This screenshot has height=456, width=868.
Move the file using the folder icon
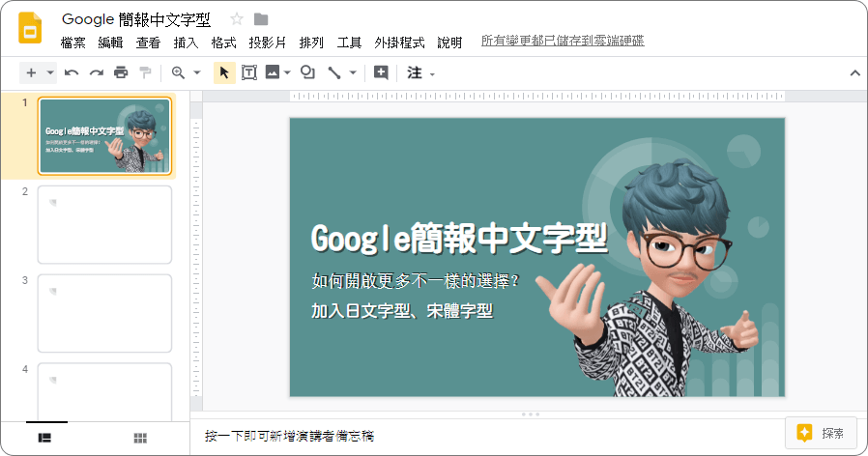[261, 19]
